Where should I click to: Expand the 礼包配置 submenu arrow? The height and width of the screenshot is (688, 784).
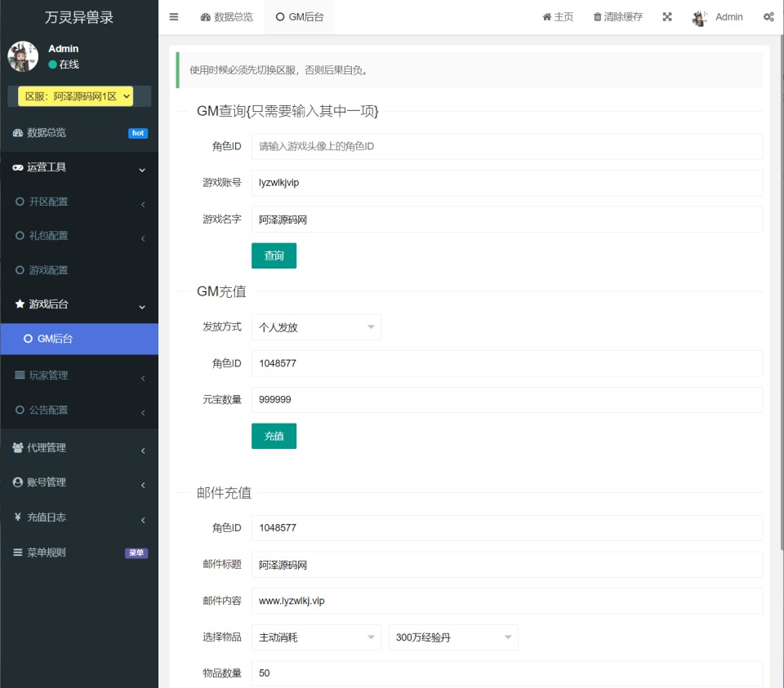click(143, 238)
